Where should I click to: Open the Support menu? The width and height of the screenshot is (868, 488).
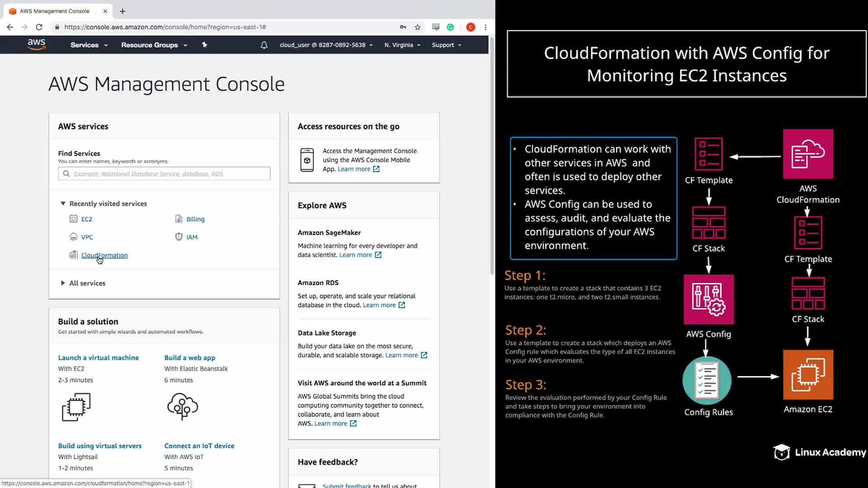(446, 45)
